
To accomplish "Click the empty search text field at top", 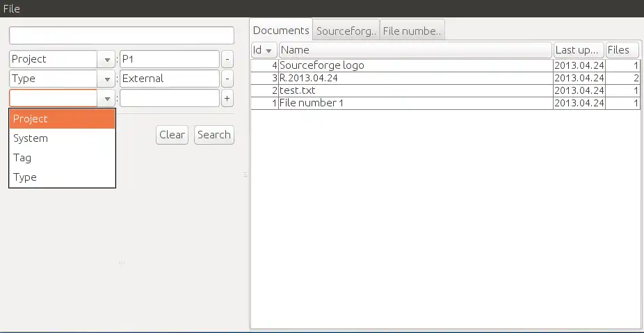I will pos(122,35).
